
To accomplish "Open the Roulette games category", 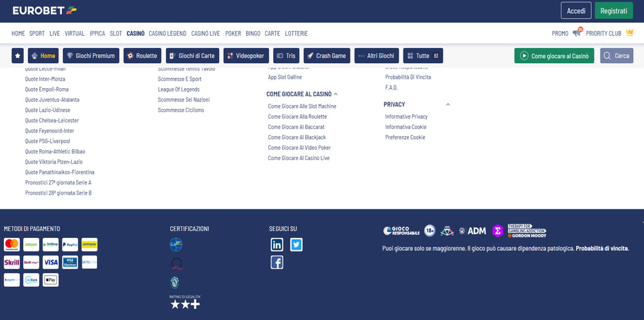I will [142, 56].
